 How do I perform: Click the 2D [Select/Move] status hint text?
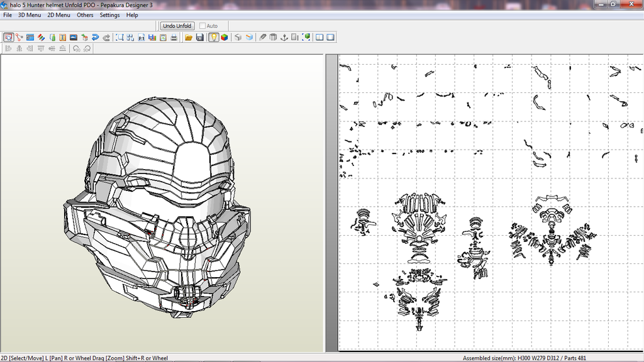click(84, 358)
